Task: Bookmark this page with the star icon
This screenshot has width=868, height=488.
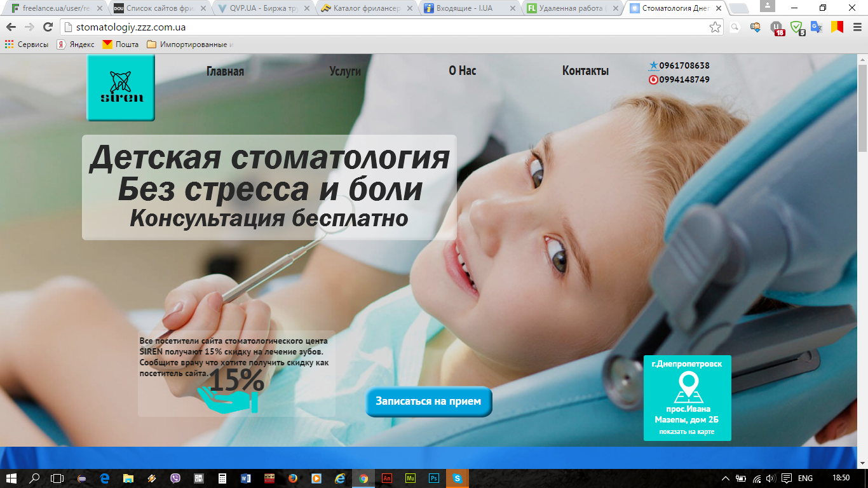Action: point(715,27)
